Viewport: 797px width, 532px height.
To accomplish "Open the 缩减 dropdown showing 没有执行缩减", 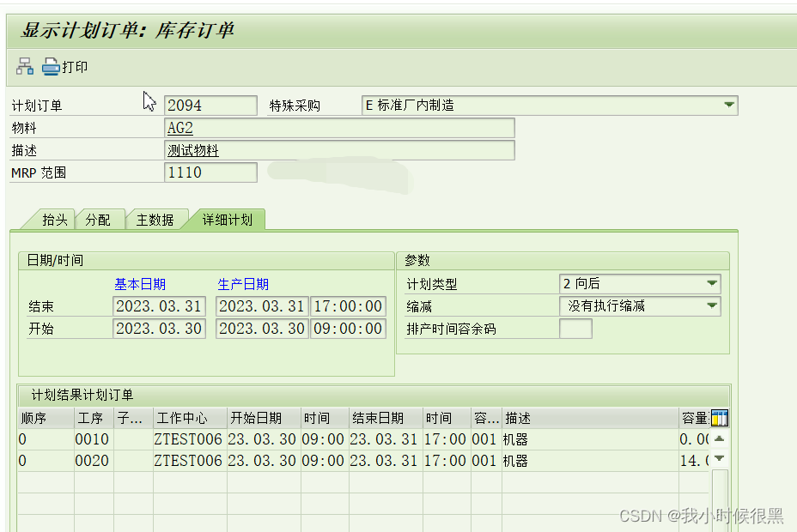I will [x=712, y=305].
